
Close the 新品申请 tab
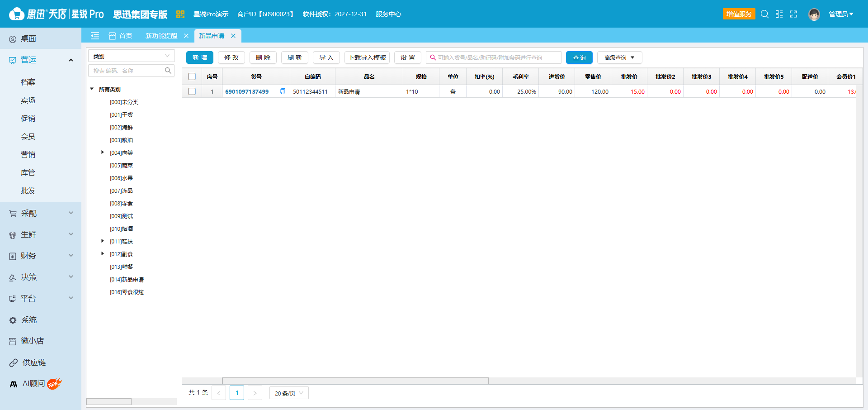(233, 36)
